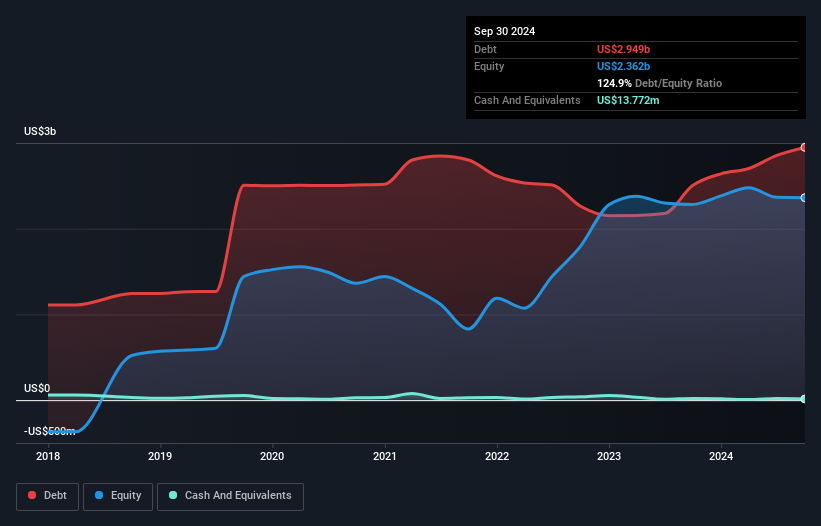
Task: Click the Equity label in tooltip
Action: (x=489, y=66)
